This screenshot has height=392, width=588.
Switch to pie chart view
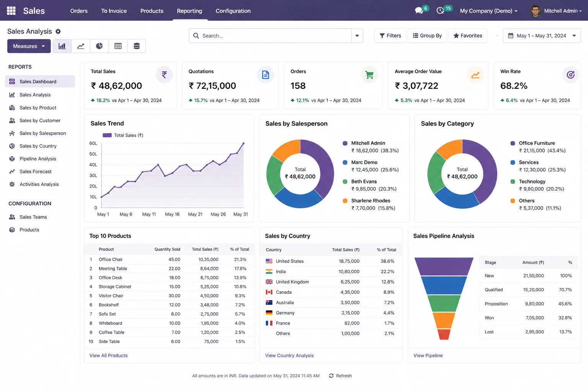coord(99,46)
